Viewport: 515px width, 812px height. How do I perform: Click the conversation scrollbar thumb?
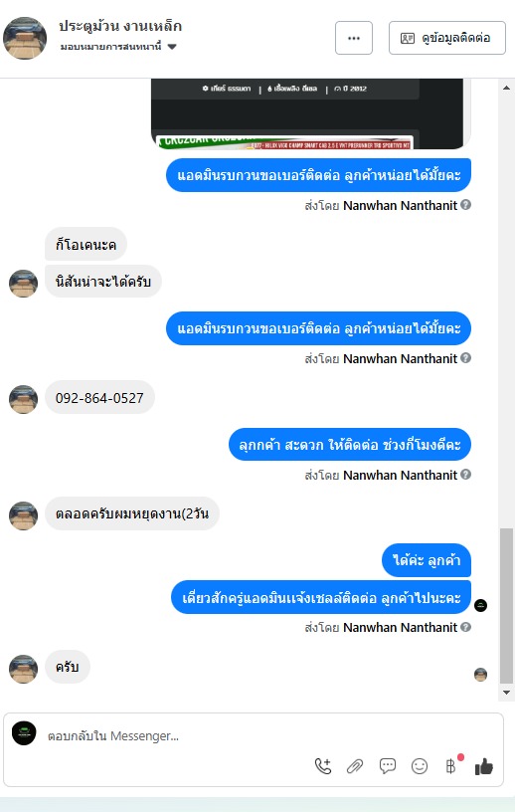coord(506,606)
